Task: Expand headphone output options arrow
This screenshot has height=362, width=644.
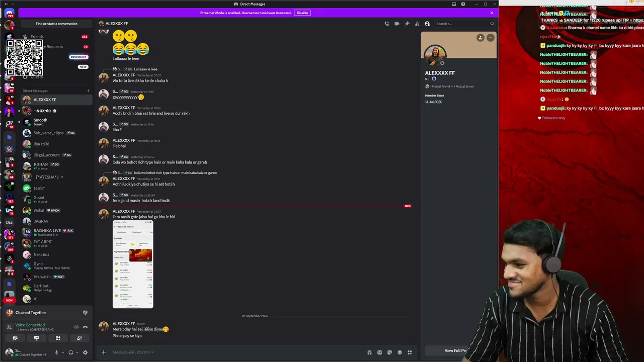Action: click(77, 352)
